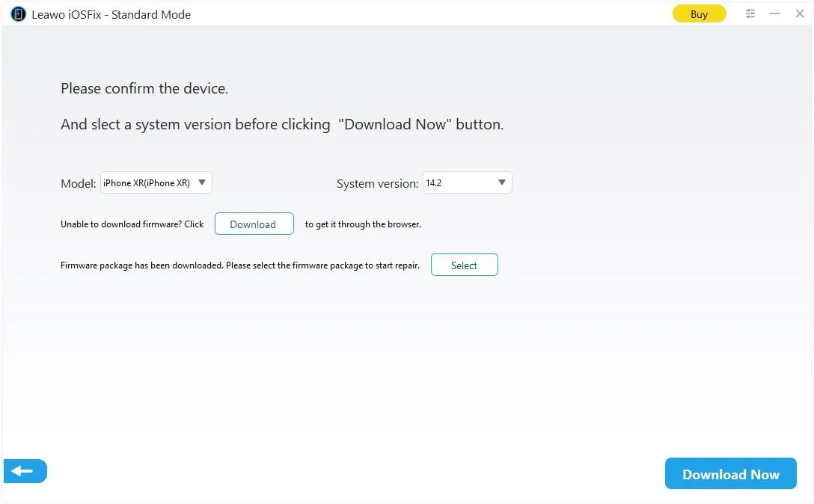814x504 pixels.
Task: Click the yellow Buy button
Action: coord(699,14)
